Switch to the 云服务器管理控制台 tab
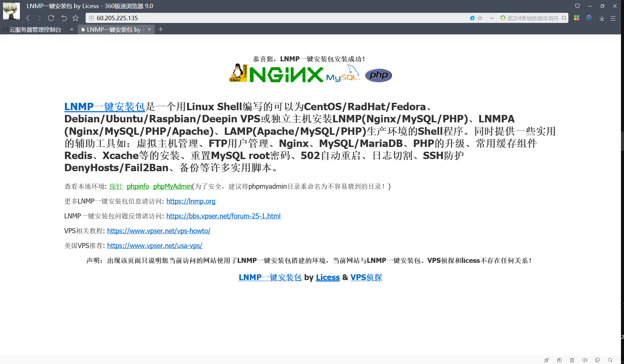Viewport: 624px width, 364px height. click(x=35, y=30)
